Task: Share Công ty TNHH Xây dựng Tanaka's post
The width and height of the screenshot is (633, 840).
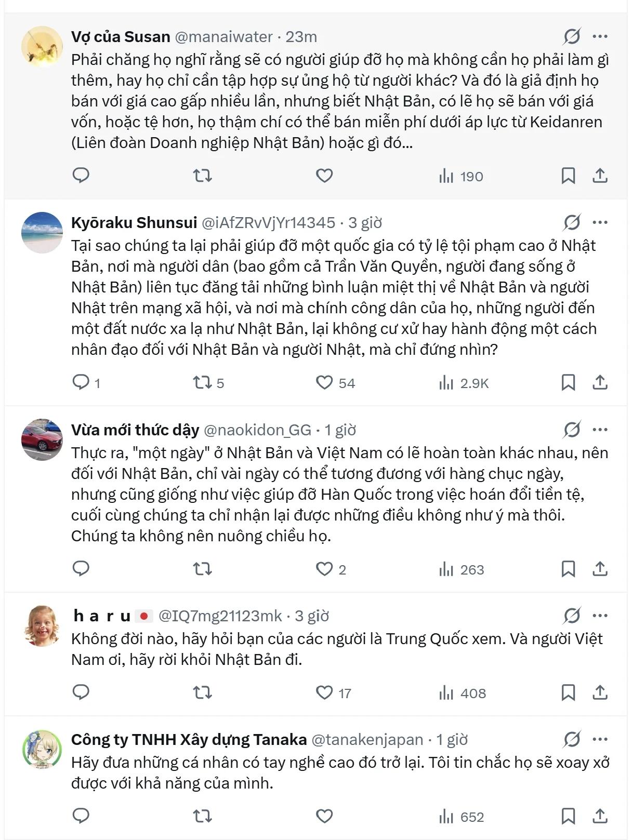Action: (600, 816)
